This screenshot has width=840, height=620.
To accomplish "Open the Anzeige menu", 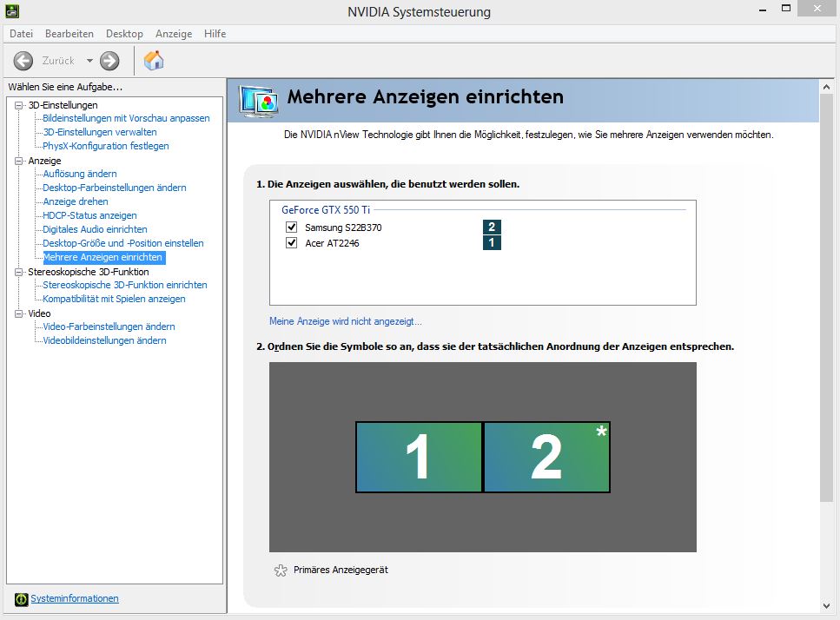I will [174, 34].
